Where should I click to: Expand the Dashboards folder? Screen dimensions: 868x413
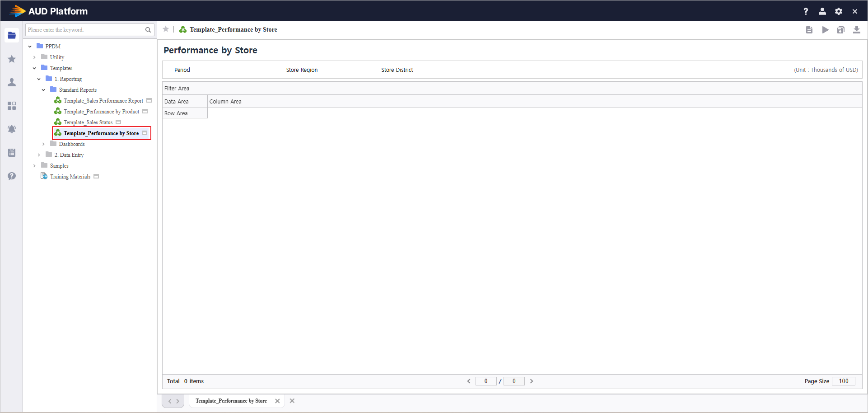pyautogui.click(x=43, y=144)
